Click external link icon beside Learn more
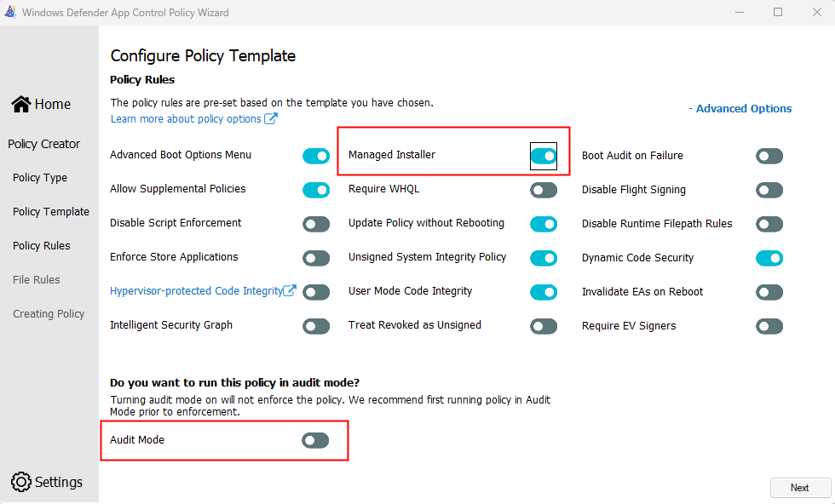835x504 pixels. (271, 118)
